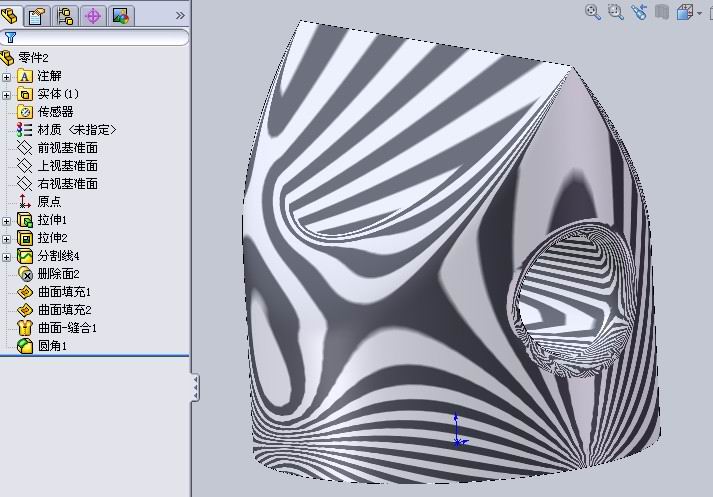This screenshot has height=497, width=713.
Task: Click the feature tree filter field
Action: (x=94, y=37)
